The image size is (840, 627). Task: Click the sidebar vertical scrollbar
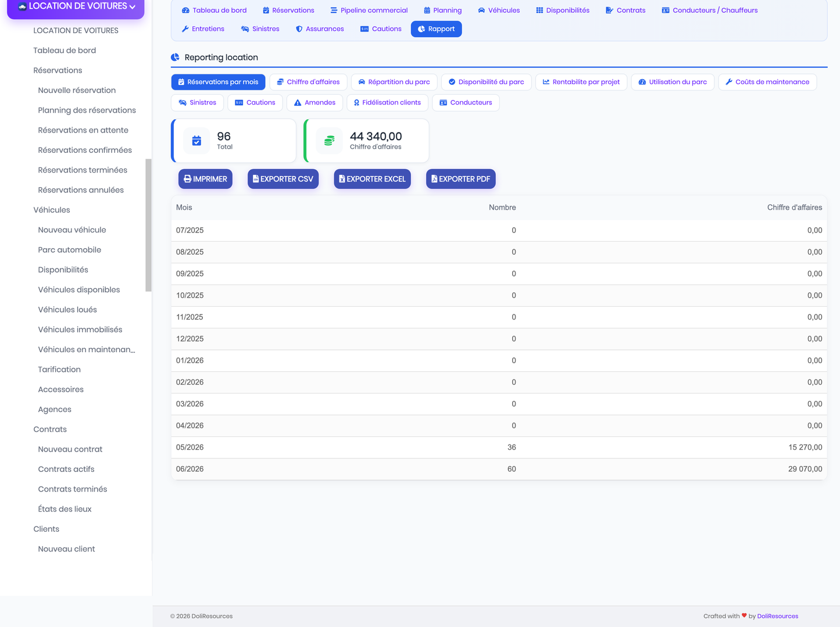148,225
